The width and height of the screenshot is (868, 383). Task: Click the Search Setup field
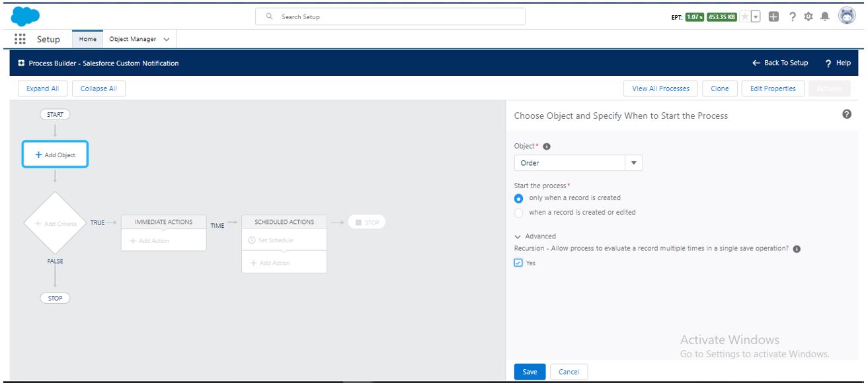391,17
